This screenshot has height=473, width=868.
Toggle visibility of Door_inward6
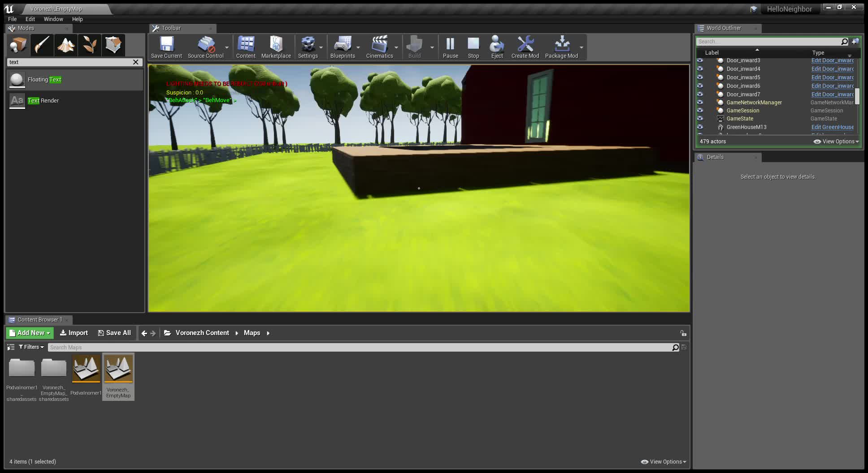point(700,86)
